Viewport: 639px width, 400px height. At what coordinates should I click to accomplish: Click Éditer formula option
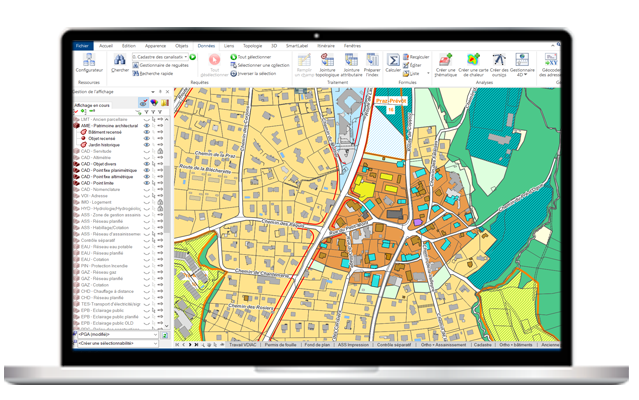pyautogui.click(x=412, y=65)
